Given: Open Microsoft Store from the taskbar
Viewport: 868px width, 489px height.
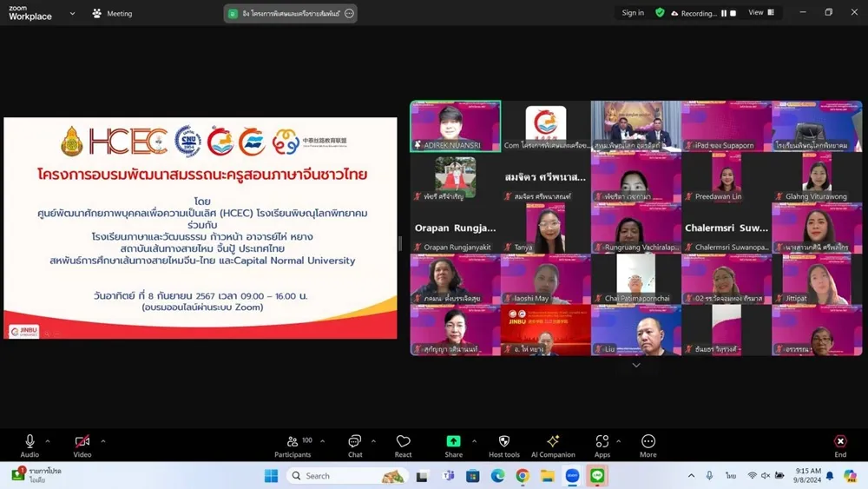Looking at the screenshot, I should point(473,476).
